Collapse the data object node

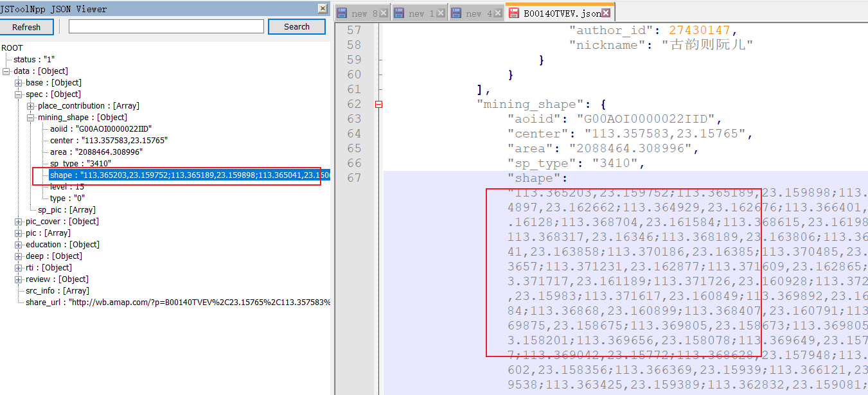[x=6, y=71]
